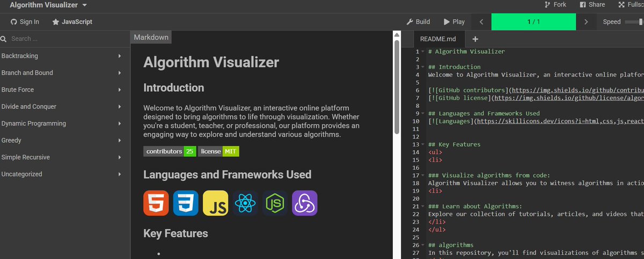The height and width of the screenshot is (259, 644).
Task: Click the Share button
Action: (592, 5)
